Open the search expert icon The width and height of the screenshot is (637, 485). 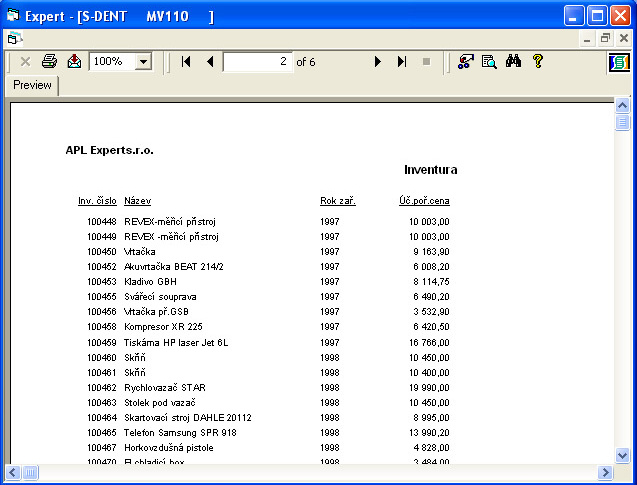point(489,61)
